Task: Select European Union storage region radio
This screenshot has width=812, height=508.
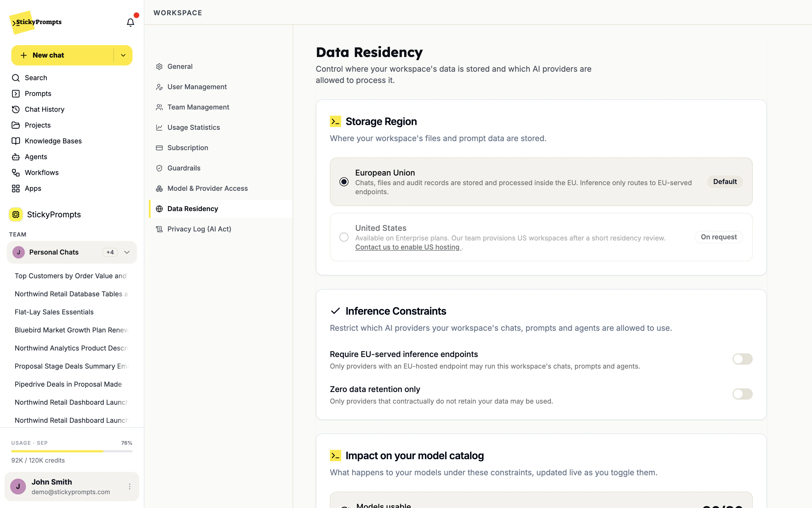Action: pyautogui.click(x=344, y=182)
